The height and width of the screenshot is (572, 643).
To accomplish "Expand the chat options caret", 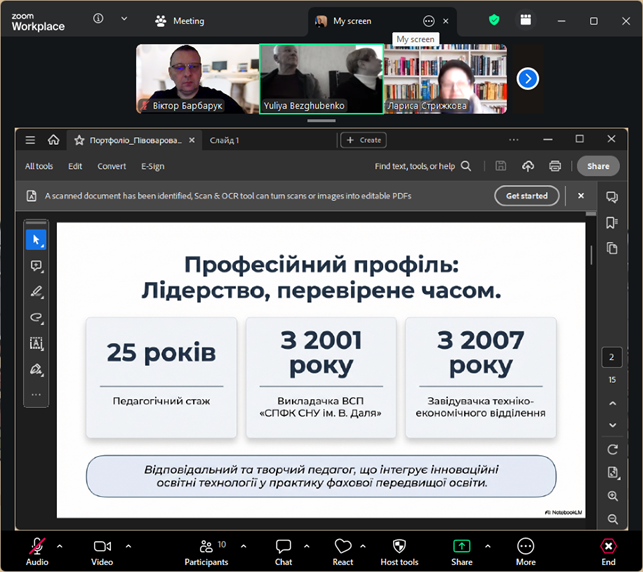I will point(307,546).
